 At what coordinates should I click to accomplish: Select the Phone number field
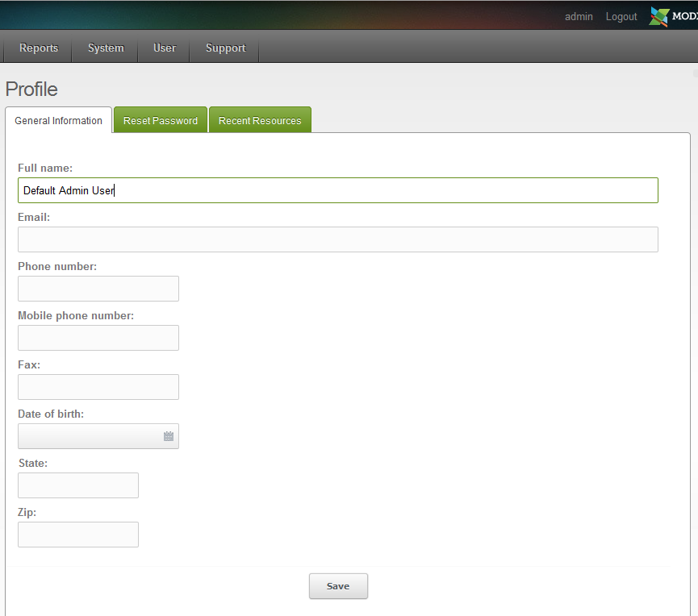point(98,289)
